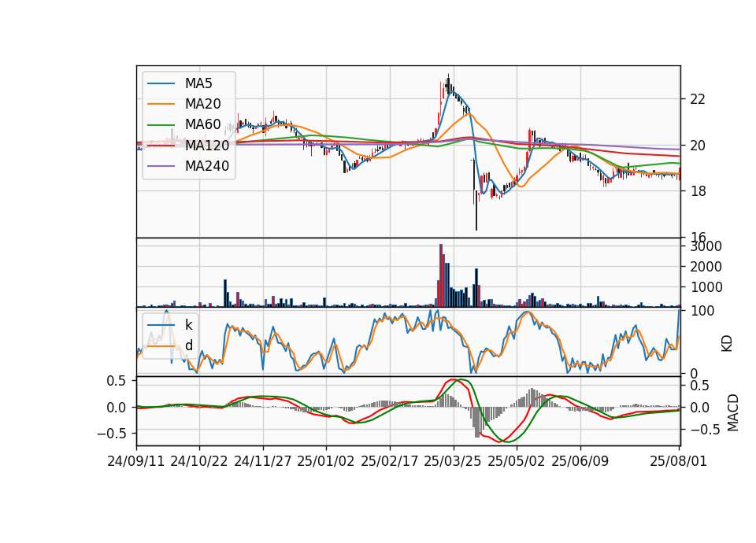Viewport: 756px width, 543px height.
Task: Click the date label 24/11/27
Action: [x=263, y=461]
